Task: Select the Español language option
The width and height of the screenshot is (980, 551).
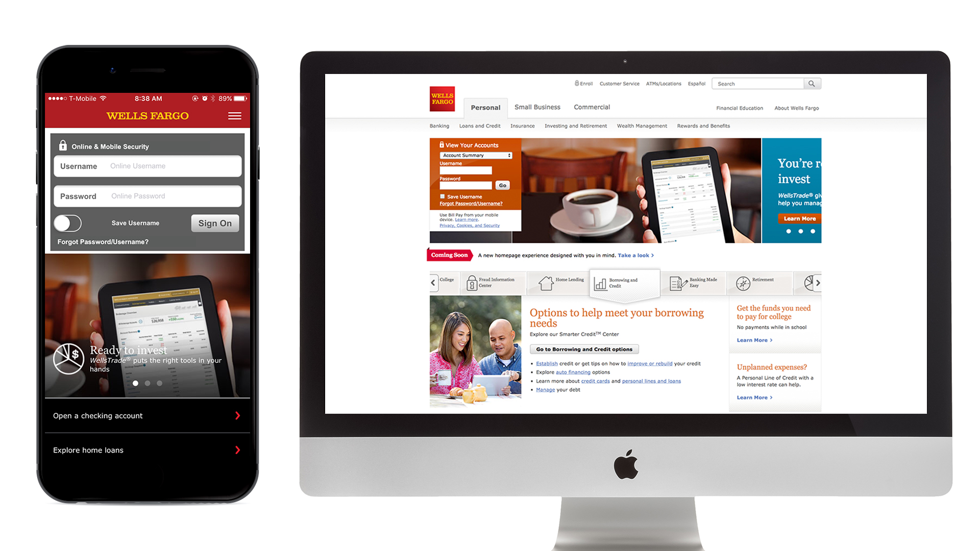Action: 697,84
